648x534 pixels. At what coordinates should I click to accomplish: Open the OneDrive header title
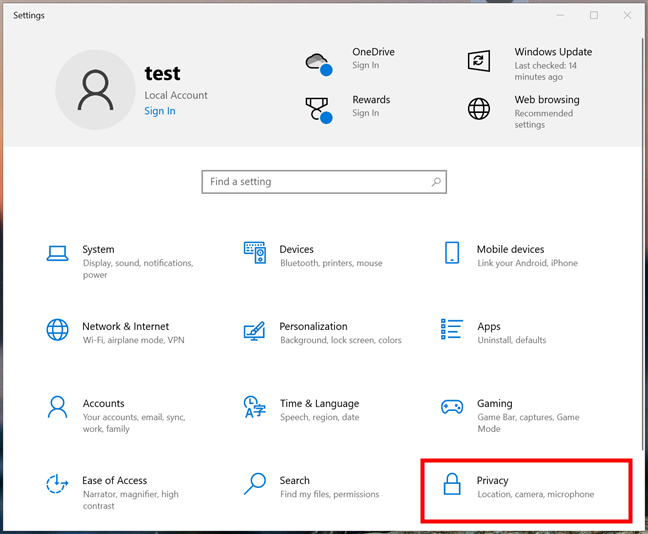pos(373,52)
